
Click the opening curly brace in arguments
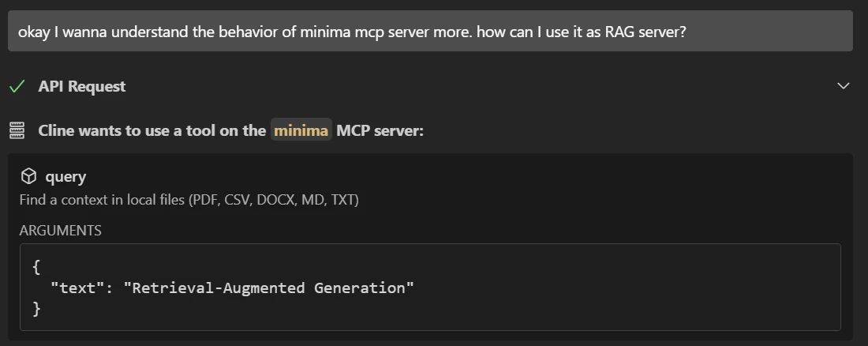pos(36,267)
